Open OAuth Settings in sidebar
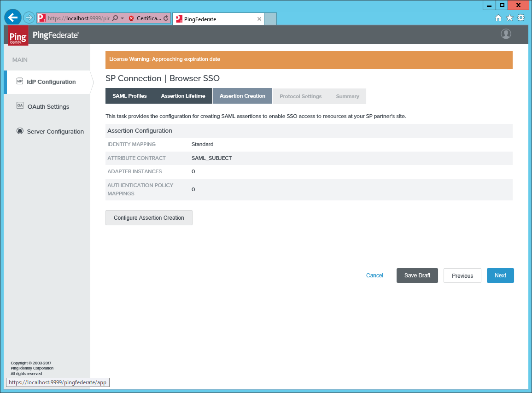The height and width of the screenshot is (393, 532). click(x=47, y=106)
